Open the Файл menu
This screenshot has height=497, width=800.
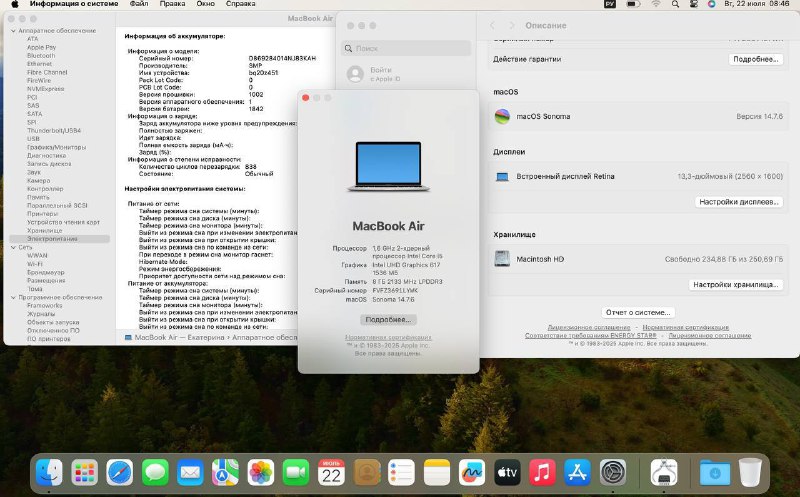(139, 4)
